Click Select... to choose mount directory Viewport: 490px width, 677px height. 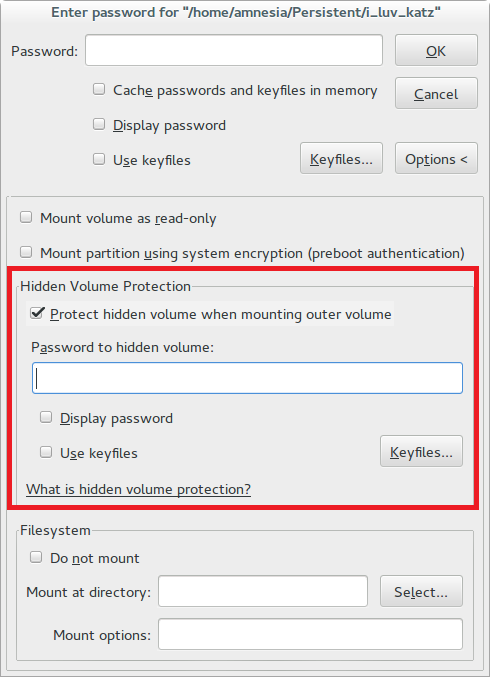tap(421, 591)
